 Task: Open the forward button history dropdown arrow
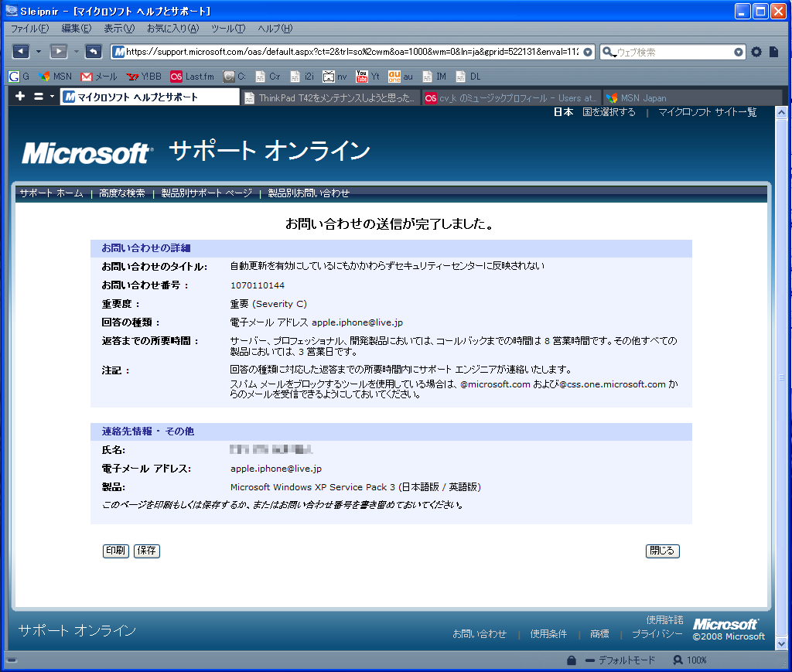tap(77, 52)
